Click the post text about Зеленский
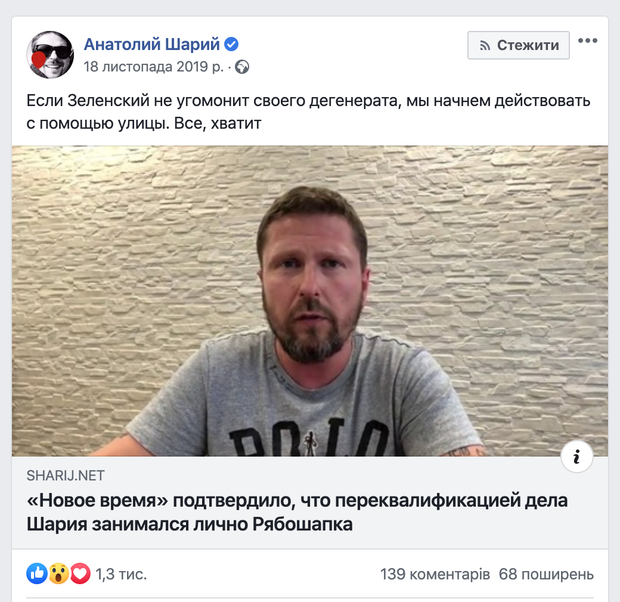The image size is (620, 602). pyautogui.click(x=308, y=112)
